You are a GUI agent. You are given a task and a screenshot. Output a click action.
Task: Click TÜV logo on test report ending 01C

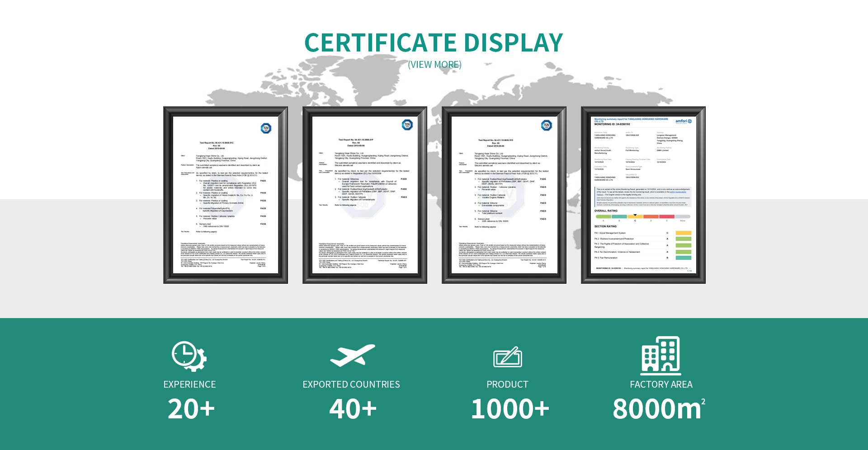[x=266, y=128]
